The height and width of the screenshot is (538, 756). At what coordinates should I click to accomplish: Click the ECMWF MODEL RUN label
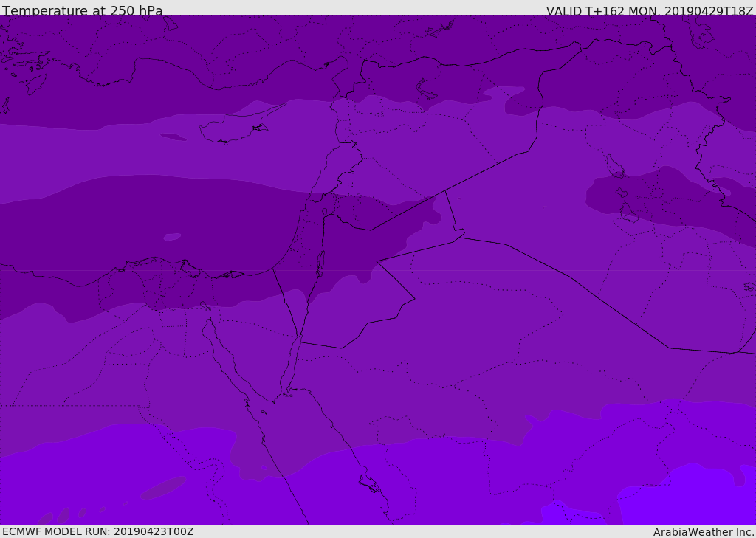tap(98, 531)
